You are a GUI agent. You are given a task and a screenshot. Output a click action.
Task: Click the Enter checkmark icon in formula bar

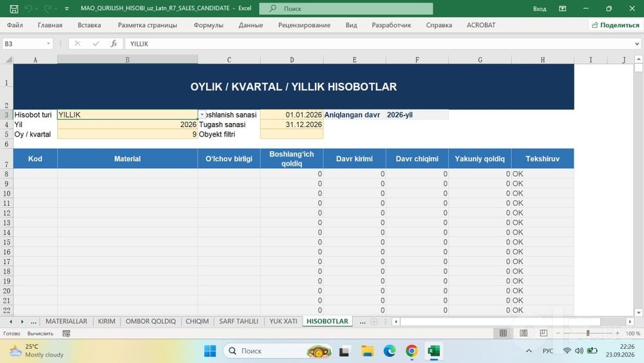(x=96, y=44)
